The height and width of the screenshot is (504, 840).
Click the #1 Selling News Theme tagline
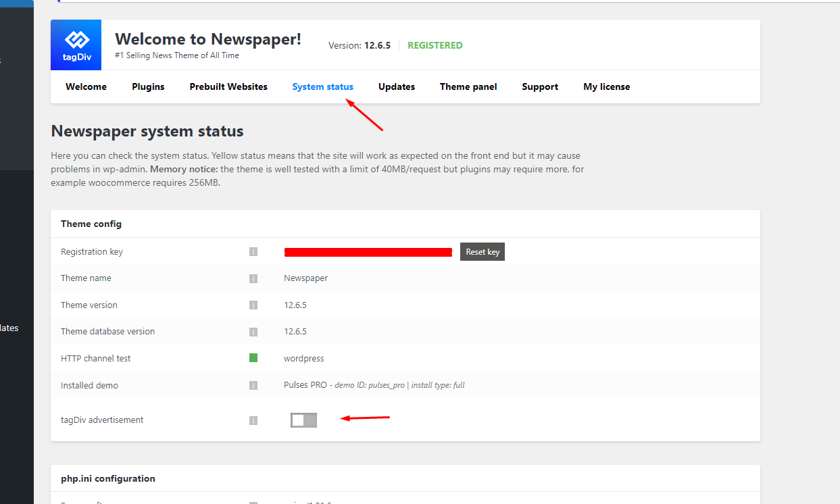point(177,55)
